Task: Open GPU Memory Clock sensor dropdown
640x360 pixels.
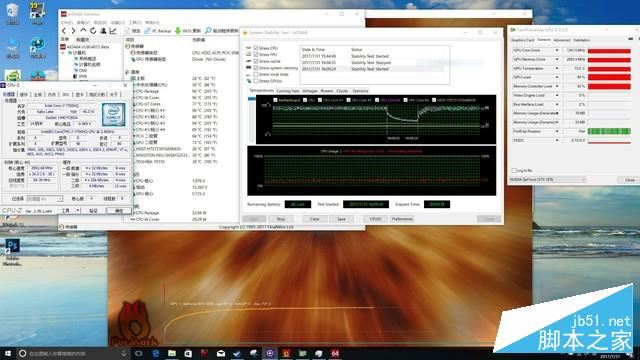Action: (557, 60)
